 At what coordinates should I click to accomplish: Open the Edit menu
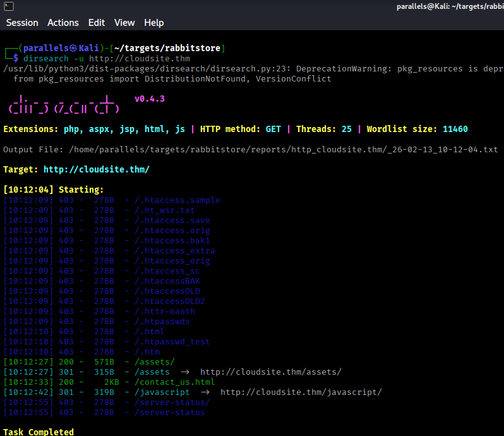(97, 23)
